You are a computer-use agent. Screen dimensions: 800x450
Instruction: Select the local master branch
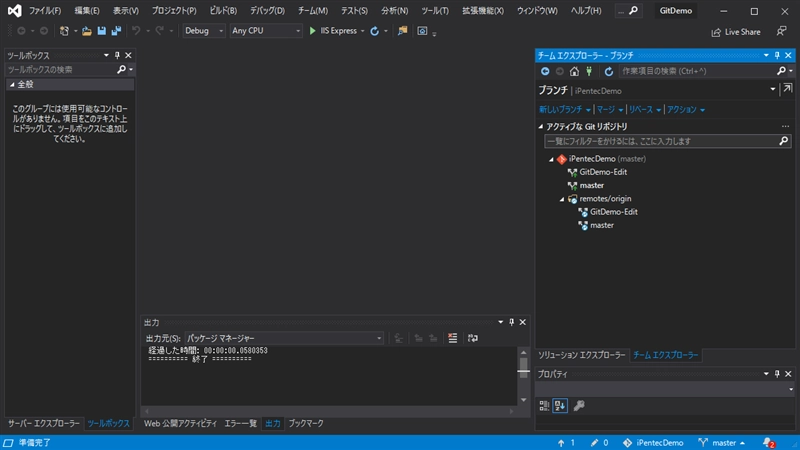point(591,186)
